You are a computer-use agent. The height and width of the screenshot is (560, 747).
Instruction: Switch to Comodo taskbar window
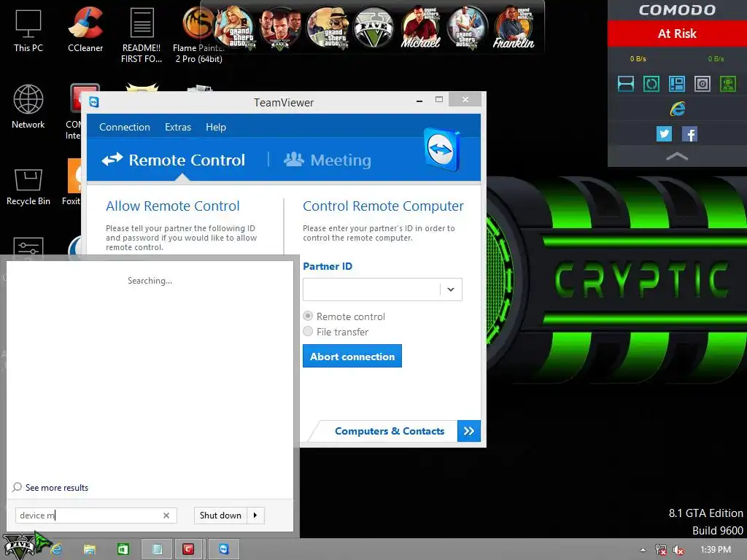(188, 550)
